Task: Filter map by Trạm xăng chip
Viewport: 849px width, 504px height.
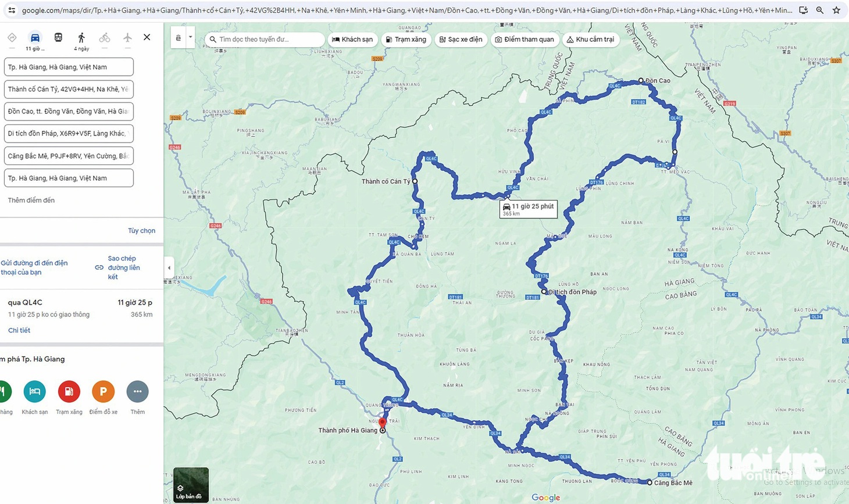Action: (x=406, y=40)
